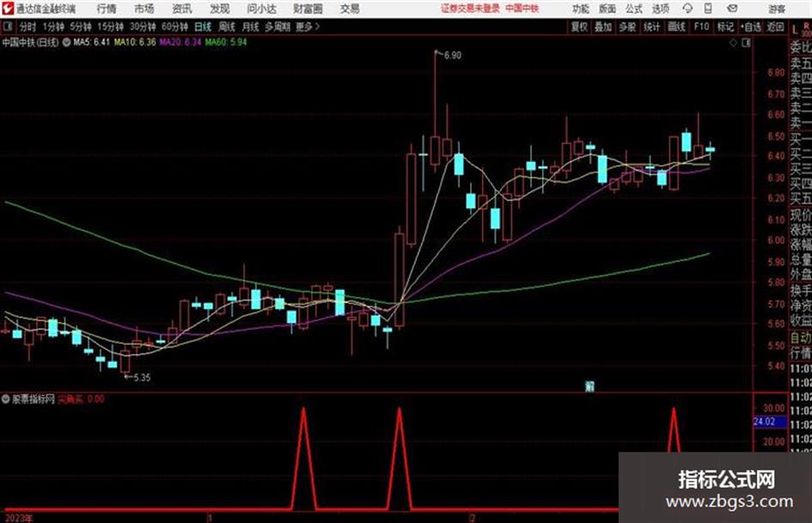The height and width of the screenshot is (523, 812).
Task: Click the MA5: 6.41 indicator label
Action: (91, 42)
